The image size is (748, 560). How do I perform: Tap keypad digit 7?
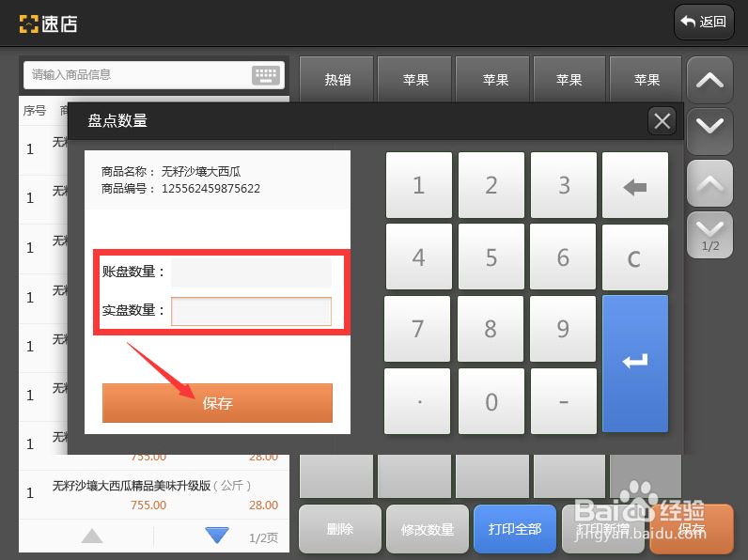pos(417,329)
